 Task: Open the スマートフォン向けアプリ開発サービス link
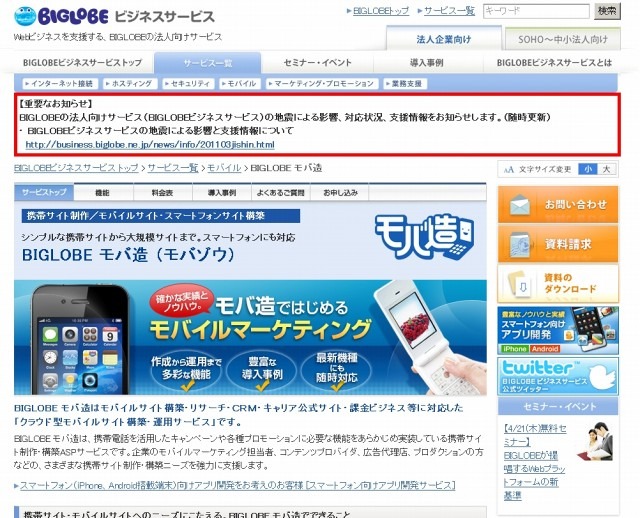click(237, 485)
